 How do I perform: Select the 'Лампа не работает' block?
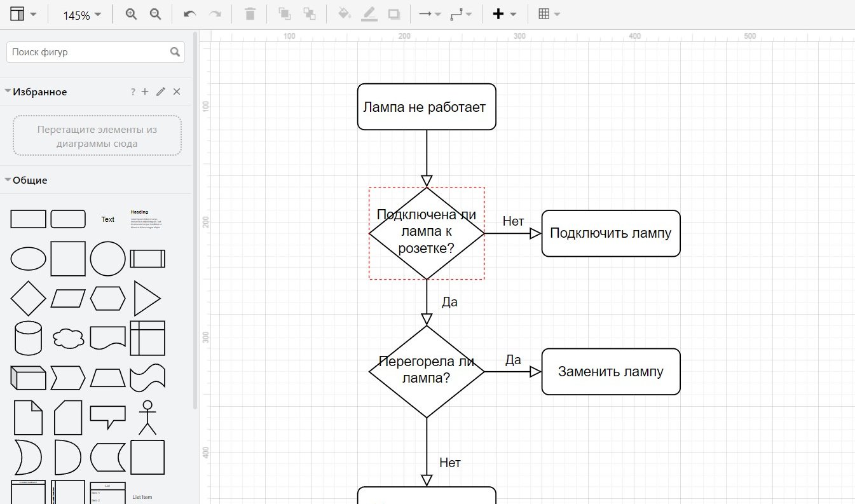[x=427, y=107]
